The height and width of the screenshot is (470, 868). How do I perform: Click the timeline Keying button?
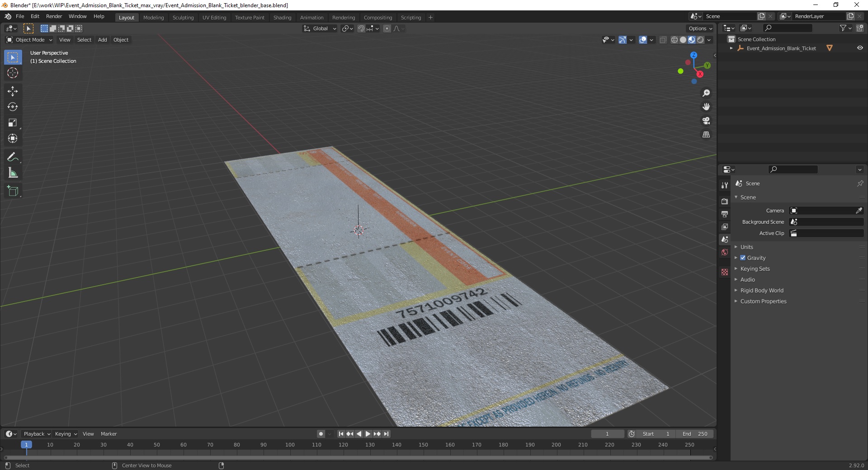point(66,434)
